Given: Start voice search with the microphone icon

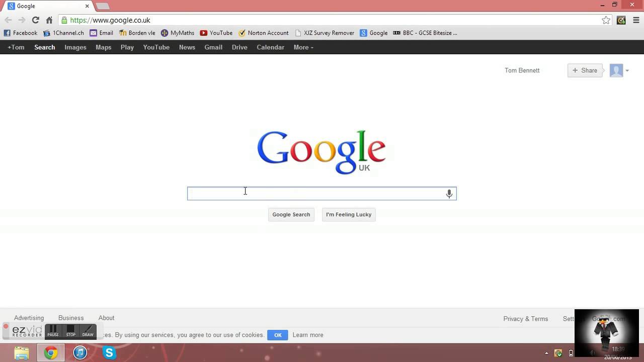Looking at the screenshot, I should pyautogui.click(x=449, y=194).
